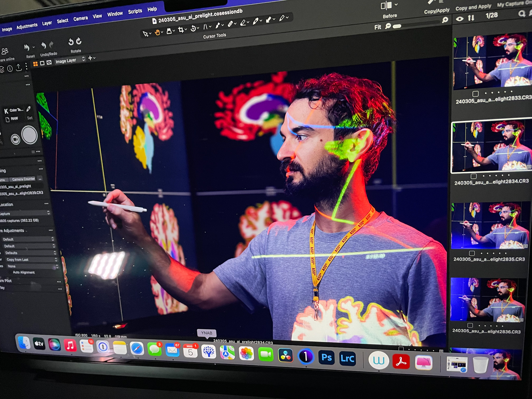Click the zoom out magnifier icon

coord(388,26)
